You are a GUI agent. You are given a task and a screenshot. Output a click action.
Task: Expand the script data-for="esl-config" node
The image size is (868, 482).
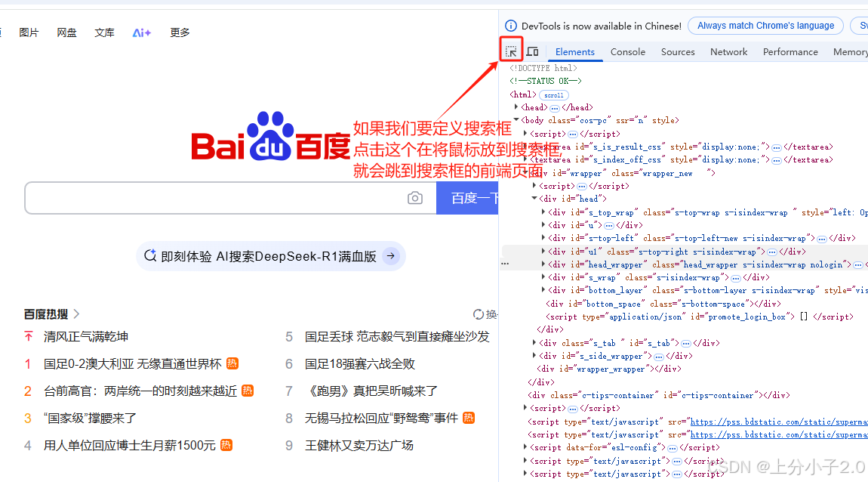tap(525, 447)
